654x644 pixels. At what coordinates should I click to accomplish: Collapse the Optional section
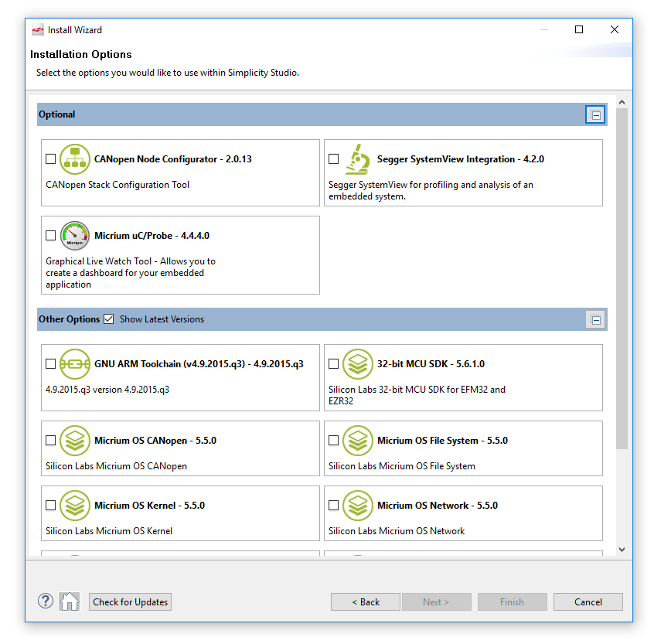[x=595, y=114]
